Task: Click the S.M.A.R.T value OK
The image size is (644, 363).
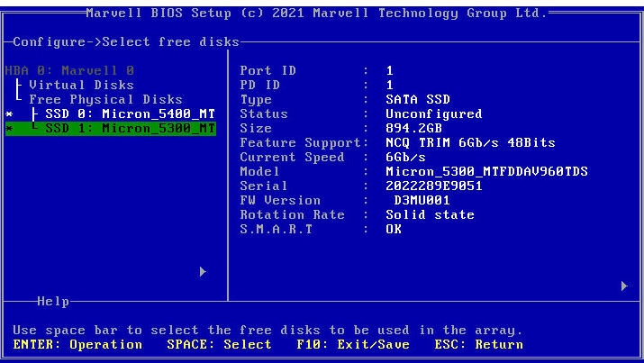Action: pyautogui.click(x=394, y=229)
